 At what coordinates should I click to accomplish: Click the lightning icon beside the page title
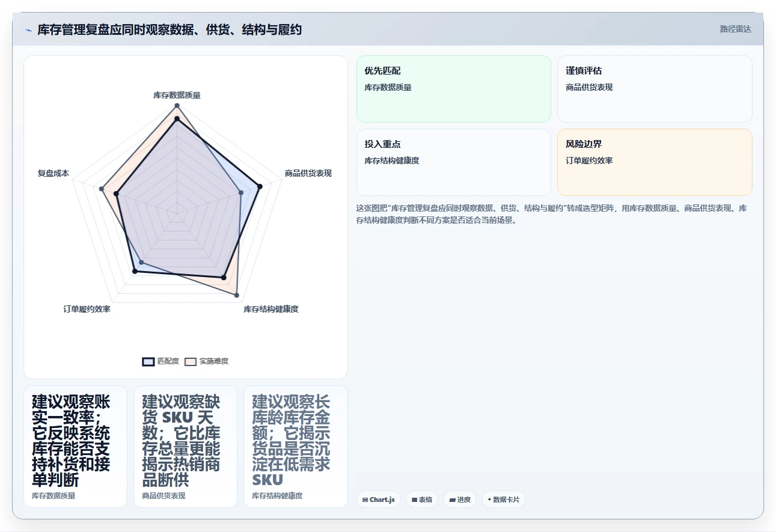(28, 29)
